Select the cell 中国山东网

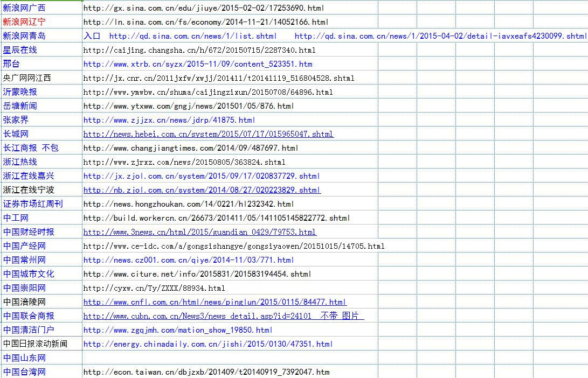pos(41,358)
